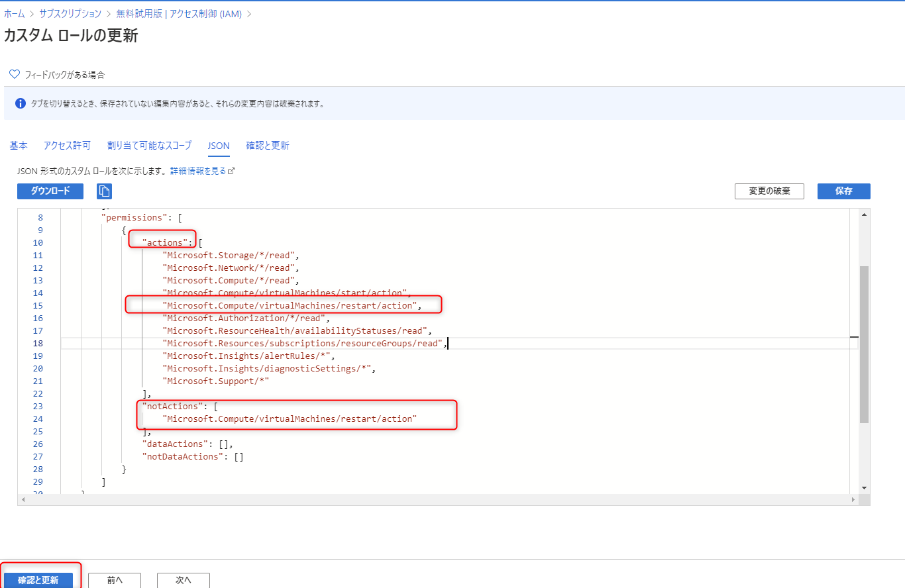Click the 次へ button
The width and height of the screenshot is (905, 588).
pos(184,580)
